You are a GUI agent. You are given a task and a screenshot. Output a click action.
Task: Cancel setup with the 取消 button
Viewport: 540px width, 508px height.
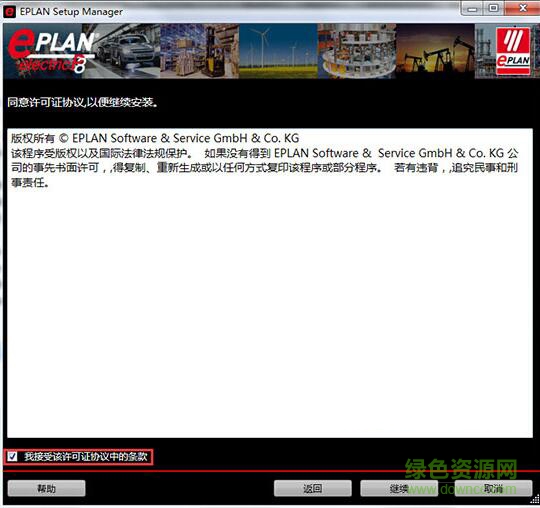[493, 488]
